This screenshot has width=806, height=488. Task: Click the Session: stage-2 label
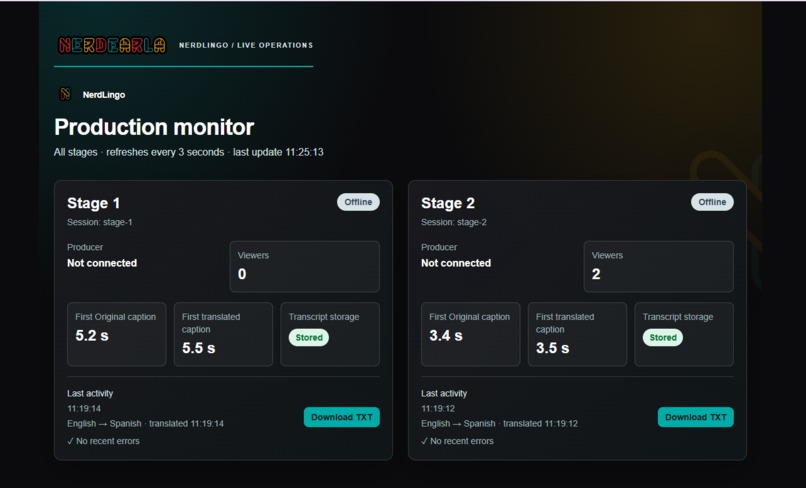point(454,222)
